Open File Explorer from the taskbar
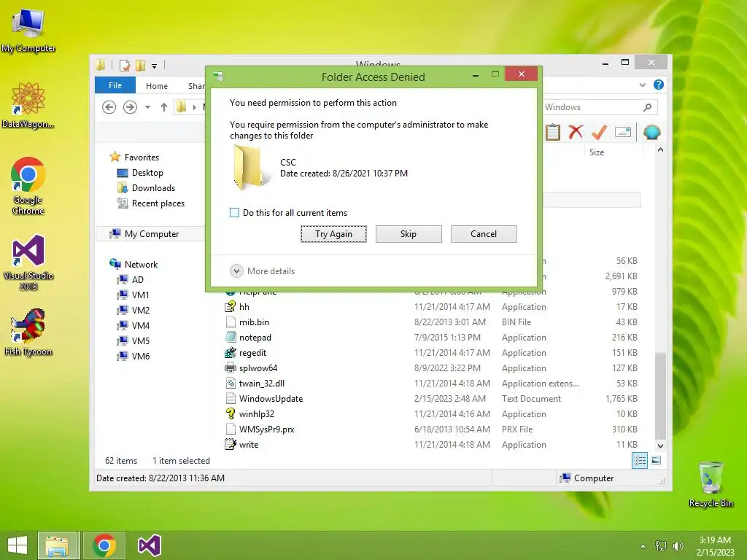The image size is (747, 560). click(x=57, y=545)
